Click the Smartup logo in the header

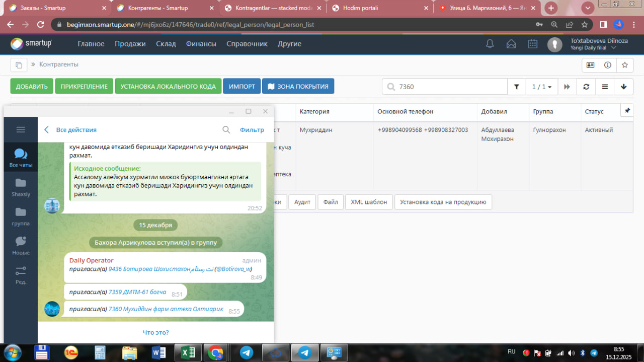[31, 44]
